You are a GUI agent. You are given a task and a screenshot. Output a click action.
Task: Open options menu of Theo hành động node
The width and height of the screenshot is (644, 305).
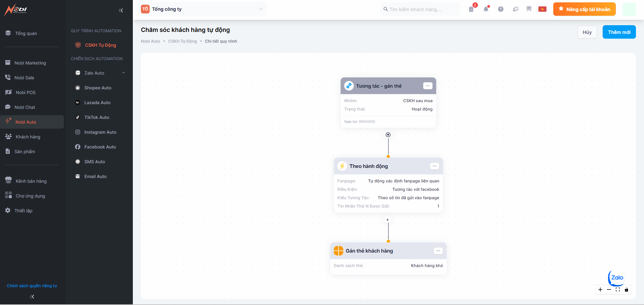click(434, 166)
